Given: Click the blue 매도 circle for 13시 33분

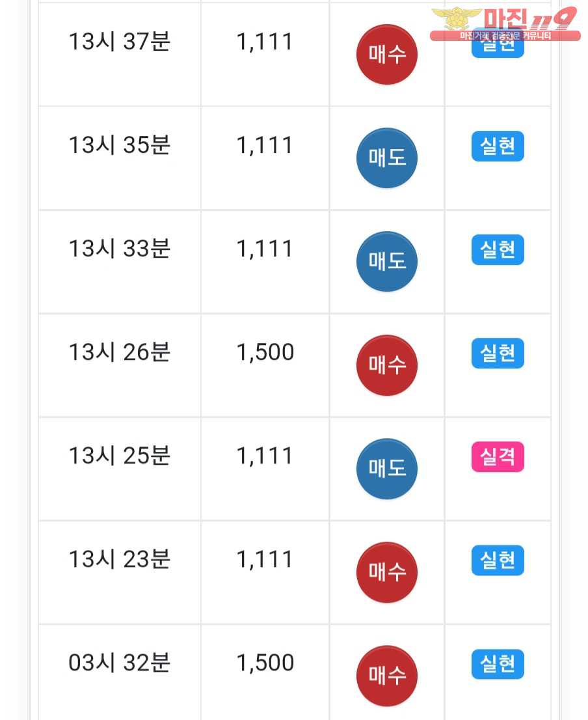Looking at the screenshot, I should point(387,262).
